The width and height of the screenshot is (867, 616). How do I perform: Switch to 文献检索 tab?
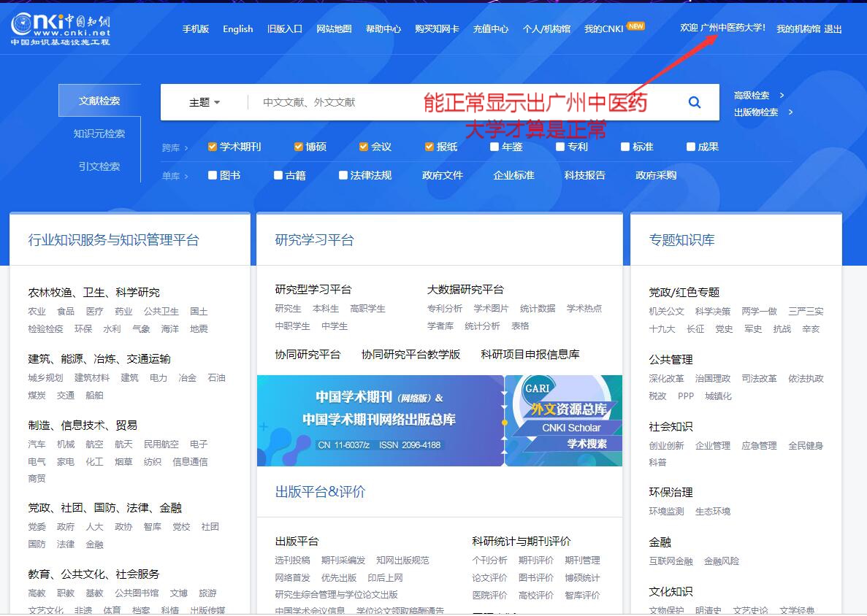coord(99,101)
